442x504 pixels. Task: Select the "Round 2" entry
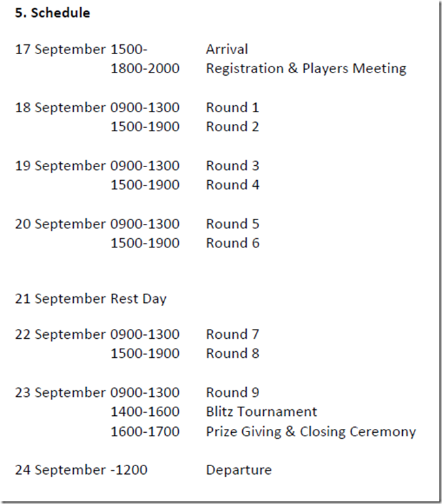232,127
